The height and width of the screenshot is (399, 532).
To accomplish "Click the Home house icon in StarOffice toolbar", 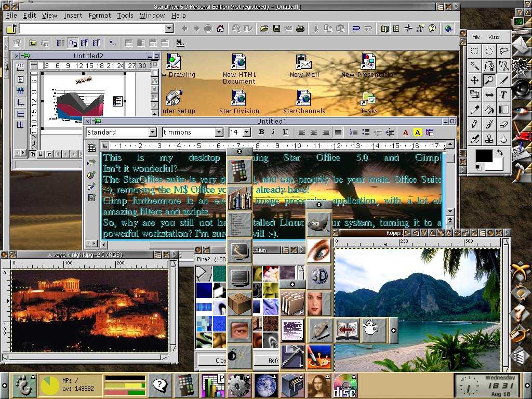I will pyautogui.click(x=220, y=29).
